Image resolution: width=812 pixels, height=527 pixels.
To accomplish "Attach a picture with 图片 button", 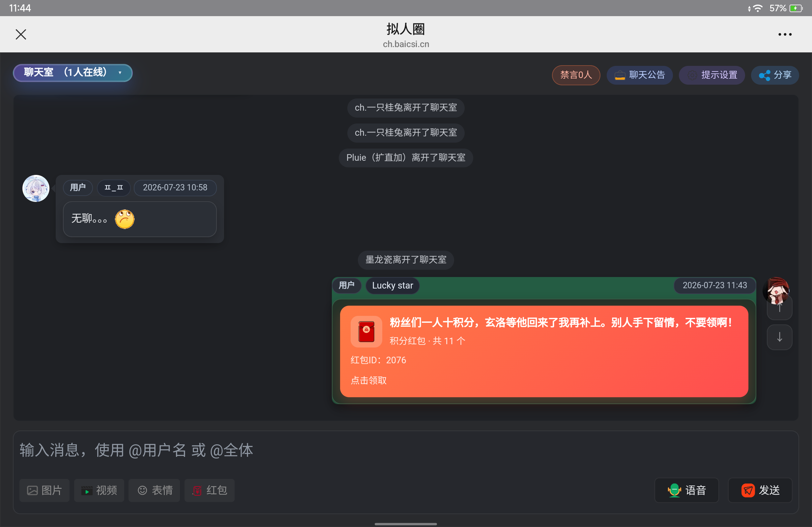I will coord(44,490).
